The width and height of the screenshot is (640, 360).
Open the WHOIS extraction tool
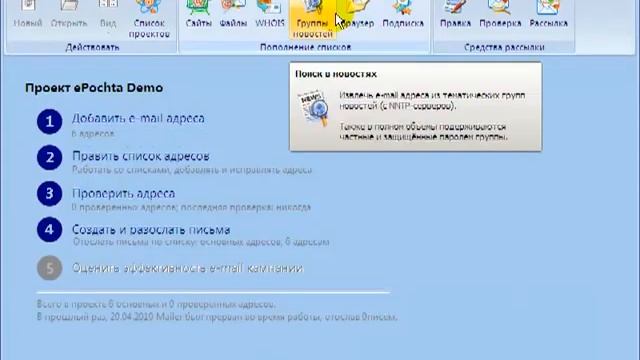click(269, 14)
